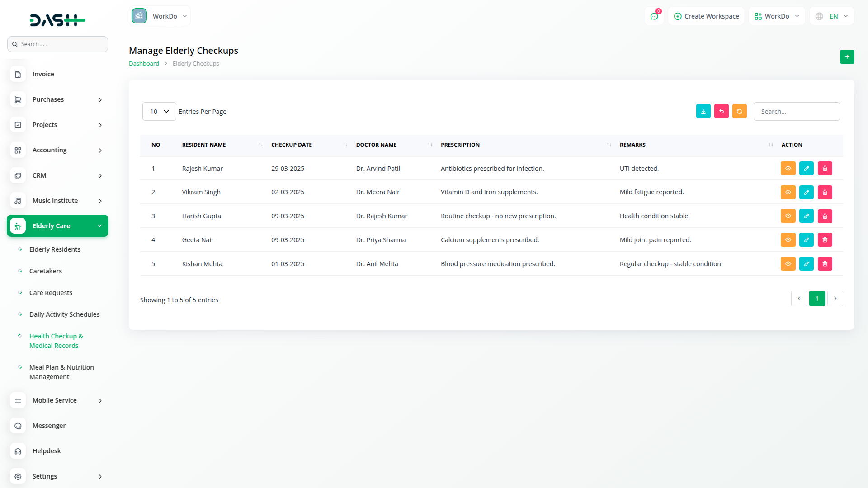View Harish Gupta's checkup details eye icon
This screenshot has width=868, height=488.
coord(788,216)
